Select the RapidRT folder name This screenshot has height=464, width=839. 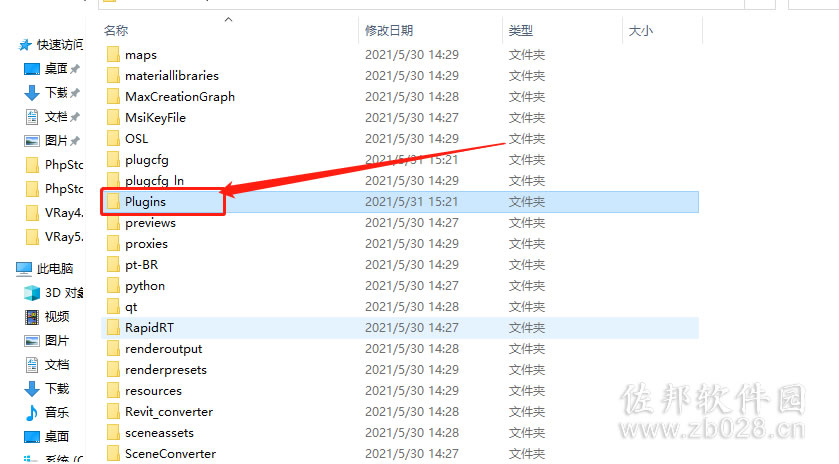149,328
